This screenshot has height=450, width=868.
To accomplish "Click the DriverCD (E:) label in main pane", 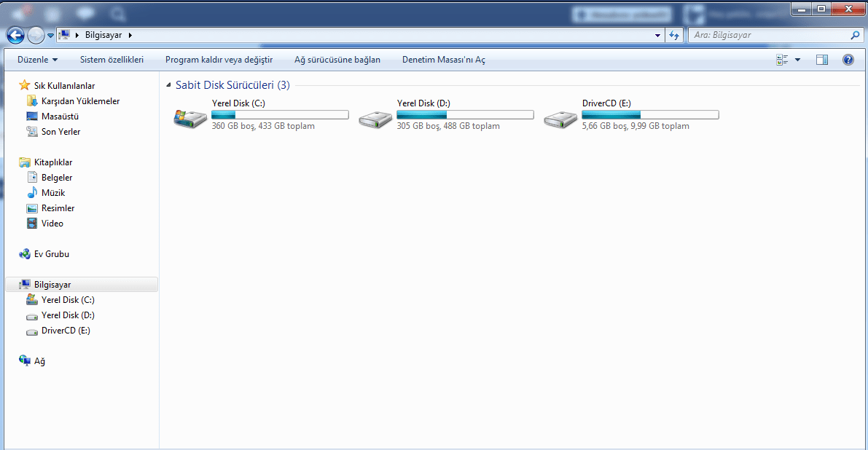I will pos(606,103).
